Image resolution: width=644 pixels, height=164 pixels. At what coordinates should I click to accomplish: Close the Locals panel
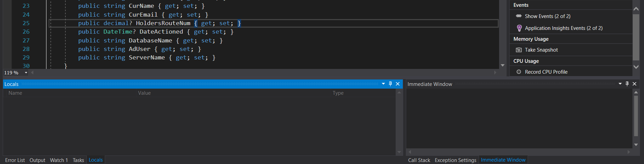tap(398, 84)
